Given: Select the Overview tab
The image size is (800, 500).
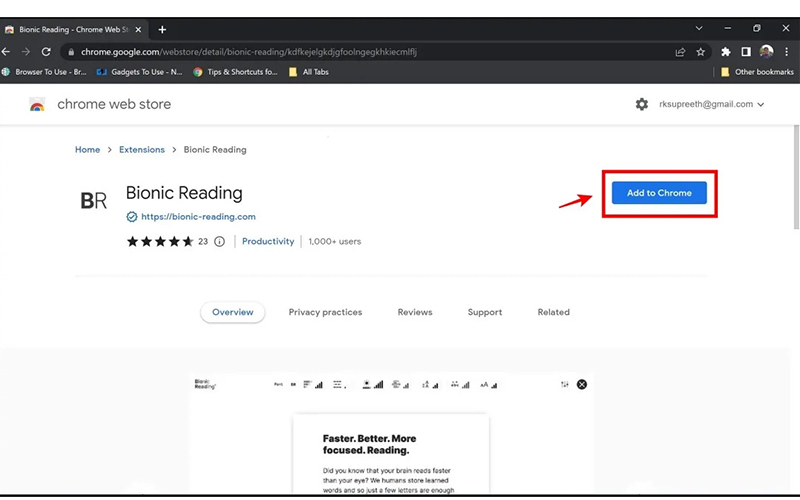Looking at the screenshot, I should 233,312.
